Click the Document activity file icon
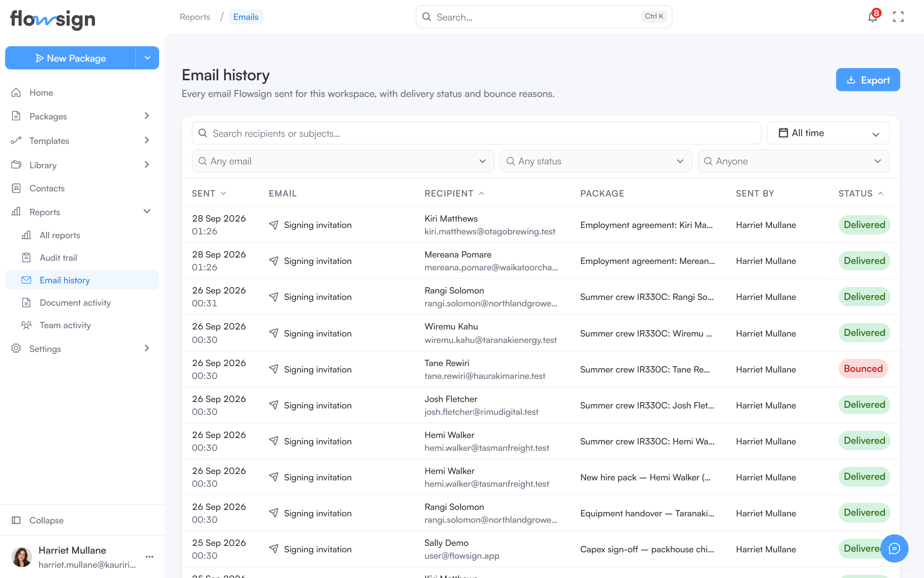Screen dimensions: 924x578 (26, 303)
